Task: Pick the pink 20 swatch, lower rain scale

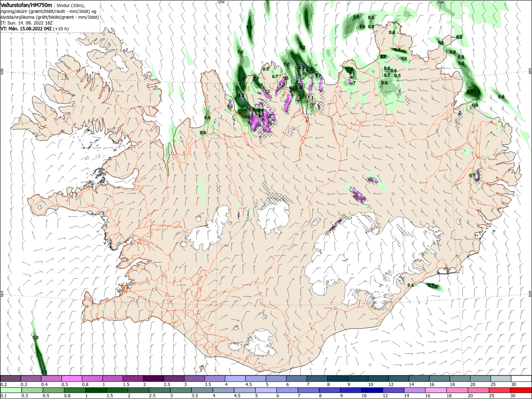Action: point(479,390)
